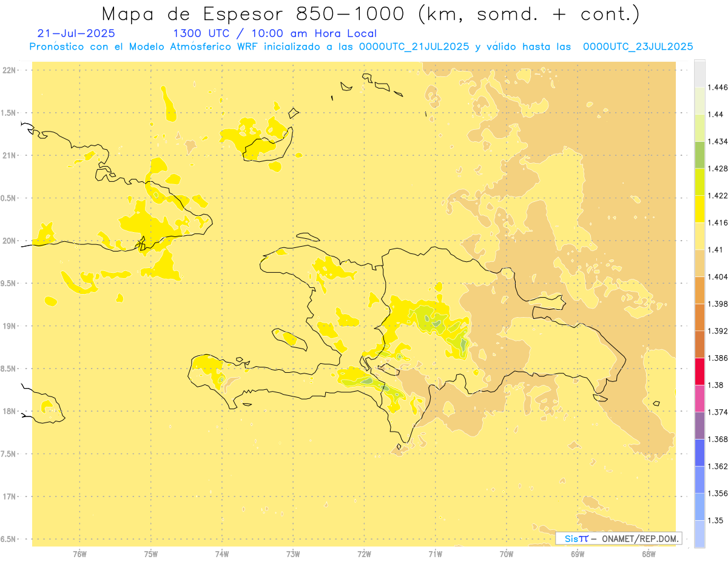
Task: Click the tan colorbar segment above 1.404
Action: [x=699, y=263]
